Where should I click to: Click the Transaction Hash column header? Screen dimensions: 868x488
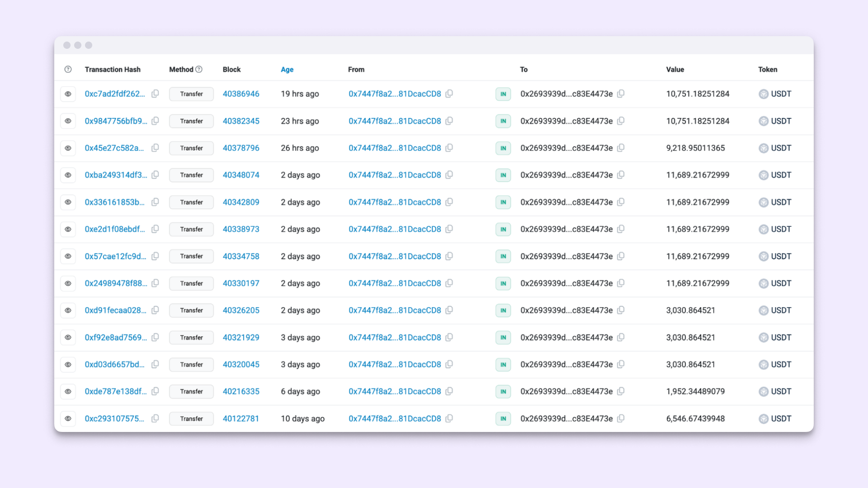[x=113, y=69]
